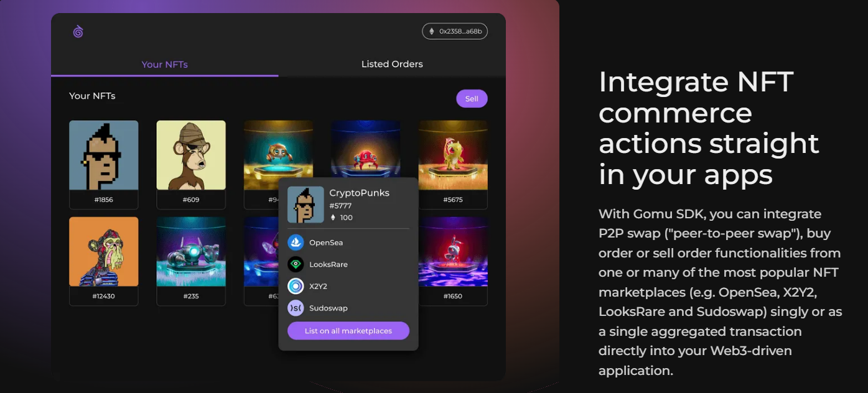Click List on all marketplaces button
This screenshot has width=868, height=393.
point(348,331)
